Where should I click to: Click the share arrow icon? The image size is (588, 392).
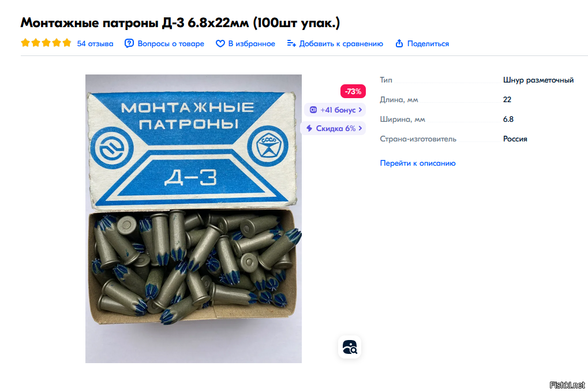(399, 43)
